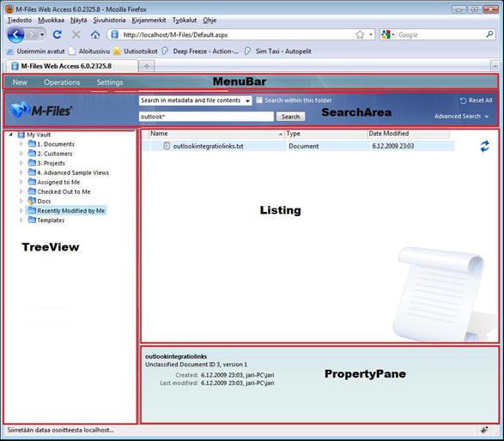Click the Docs folder icon in tree
Image resolution: width=504 pixels, height=441 pixels.
click(x=32, y=201)
